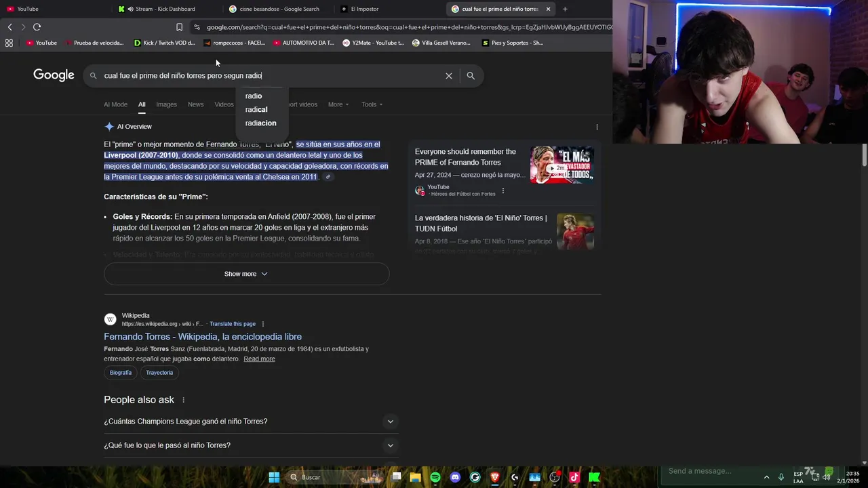Open the 'Kick / Twitch VOD' bookmark
868x488 pixels.
(164, 43)
